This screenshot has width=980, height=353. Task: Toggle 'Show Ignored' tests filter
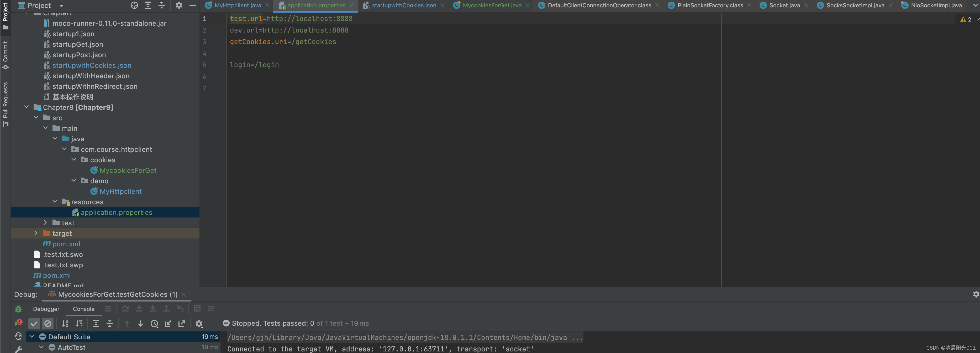[x=48, y=324]
